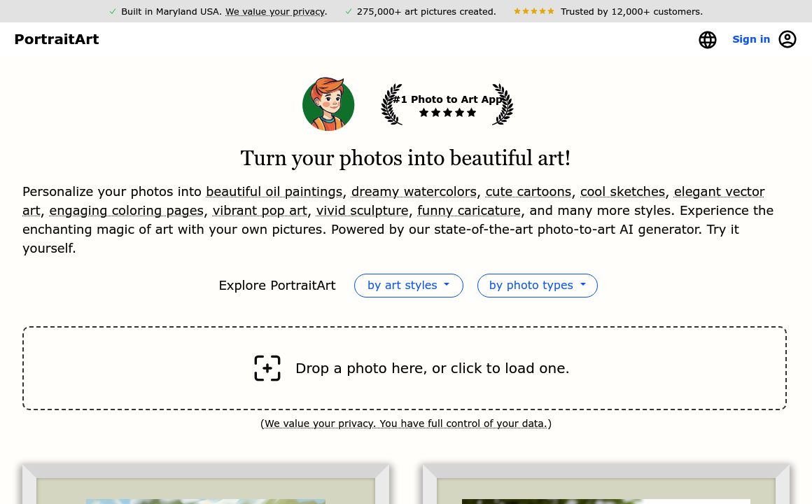Click the user account profile icon
The width and height of the screenshot is (812, 504).
787,39
